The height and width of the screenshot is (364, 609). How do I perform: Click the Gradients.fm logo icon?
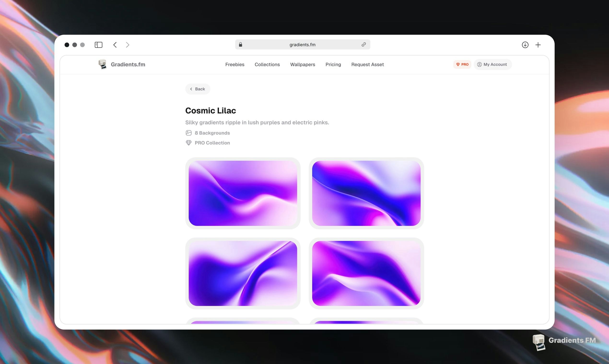(102, 64)
